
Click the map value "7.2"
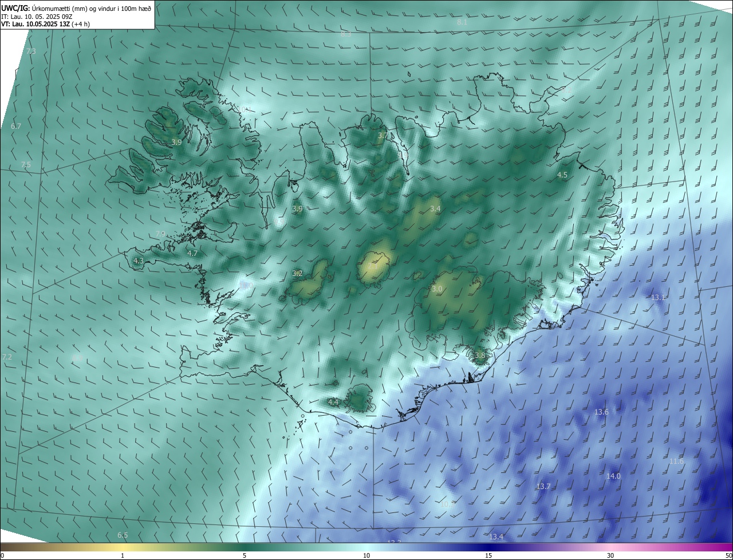[7, 357]
